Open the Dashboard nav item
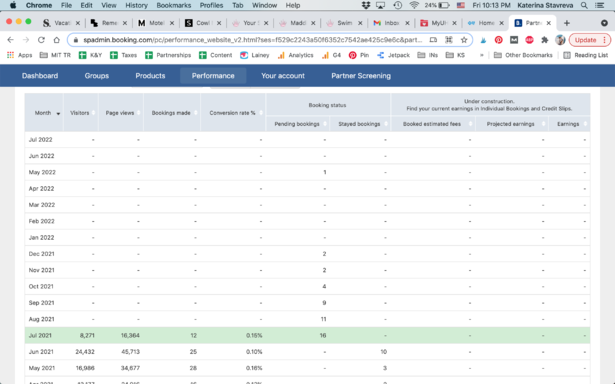The image size is (615, 384). [x=40, y=76]
